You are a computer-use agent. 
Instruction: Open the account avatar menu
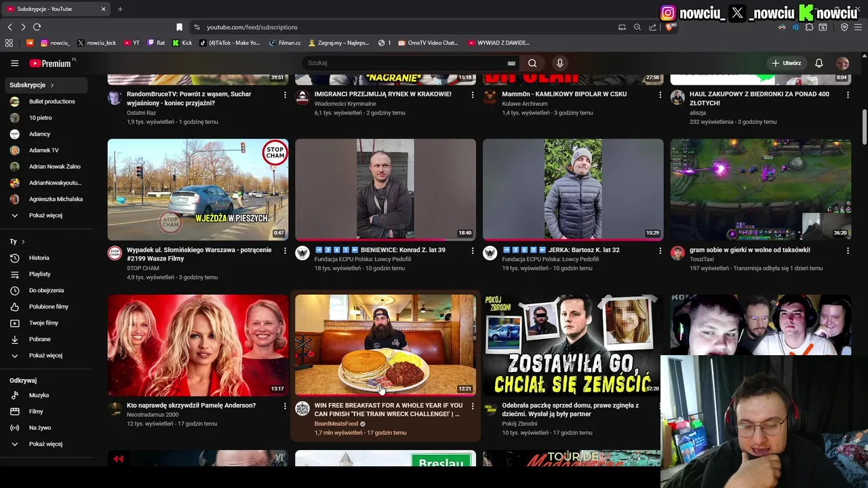[842, 63]
